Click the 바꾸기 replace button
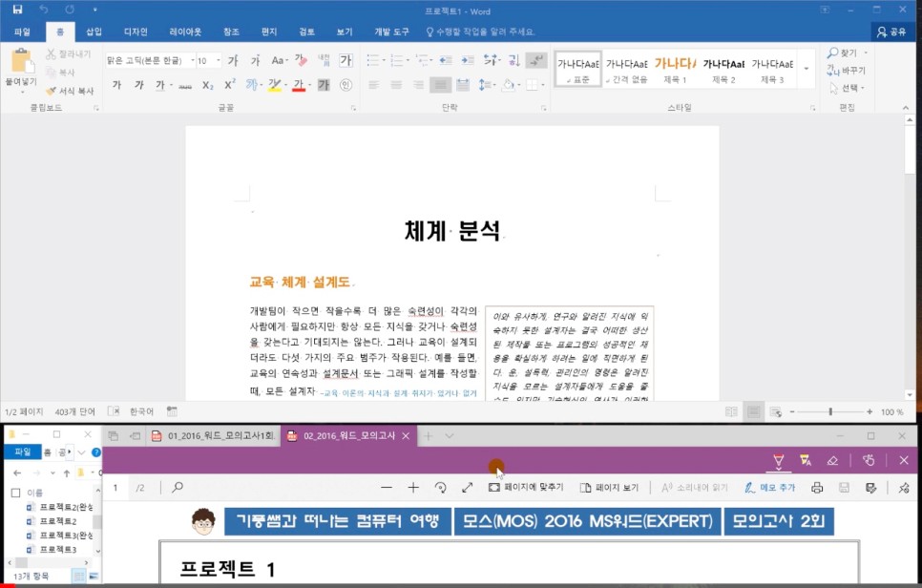The height and width of the screenshot is (588, 922). (847, 70)
